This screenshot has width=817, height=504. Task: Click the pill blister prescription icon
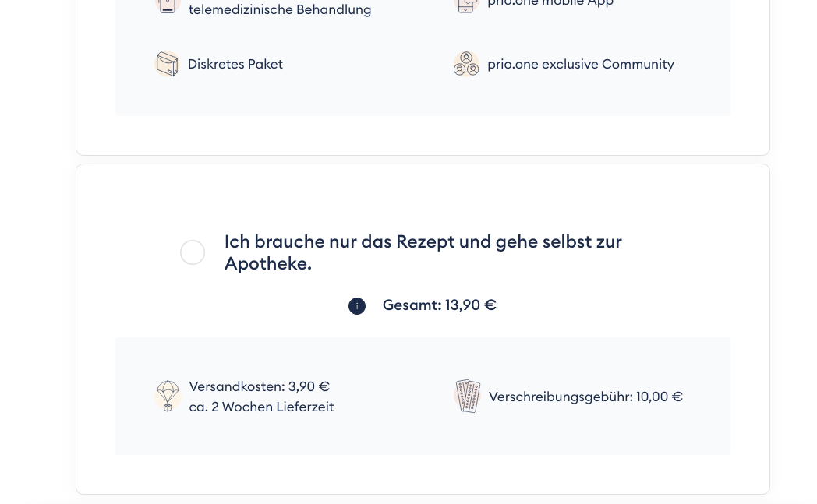click(x=467, y=396)
